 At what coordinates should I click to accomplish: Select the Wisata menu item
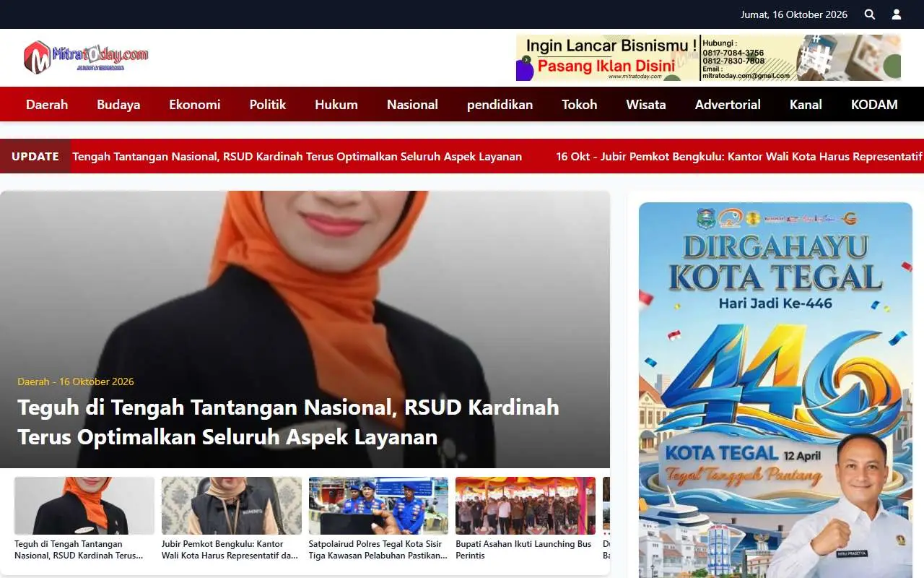tap(646, 105)
